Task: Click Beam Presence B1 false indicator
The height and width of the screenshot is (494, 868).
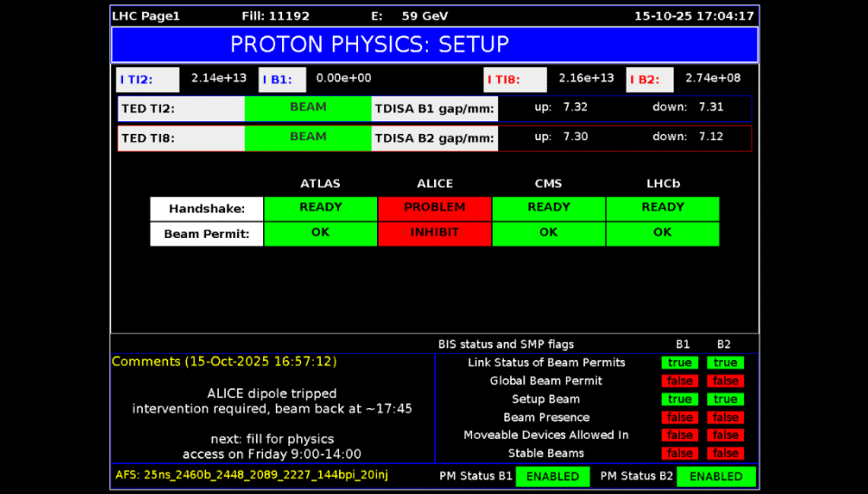Action: tap(680, 417)
